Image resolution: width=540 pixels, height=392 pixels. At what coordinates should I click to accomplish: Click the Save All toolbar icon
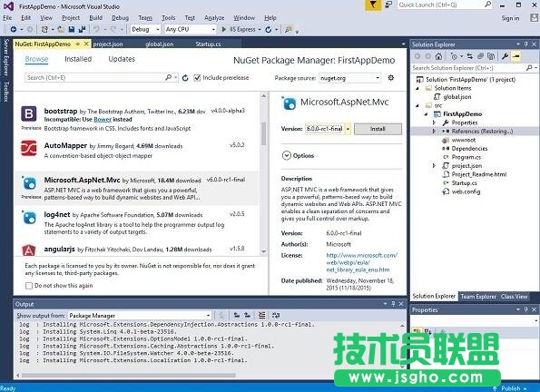82,29
